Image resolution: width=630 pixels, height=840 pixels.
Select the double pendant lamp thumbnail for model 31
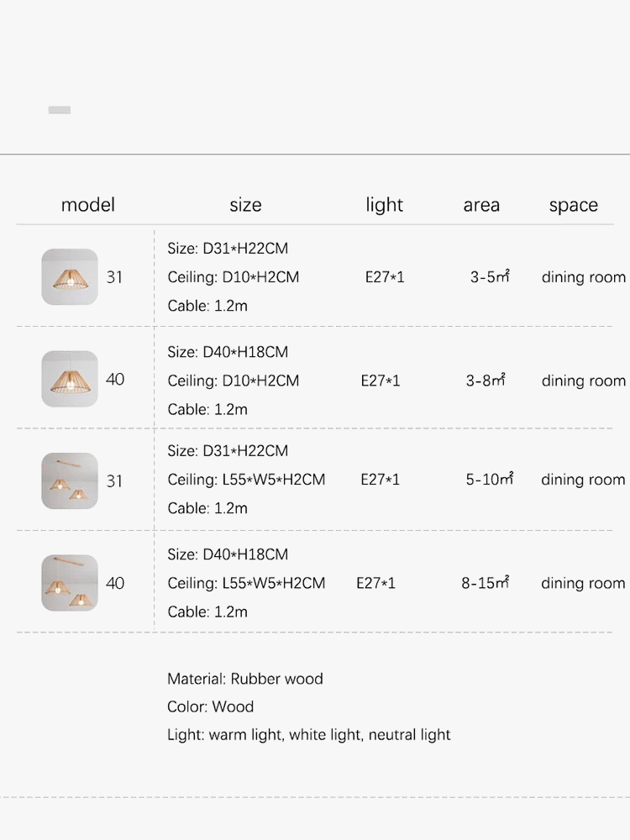click(x=70, y=480)
